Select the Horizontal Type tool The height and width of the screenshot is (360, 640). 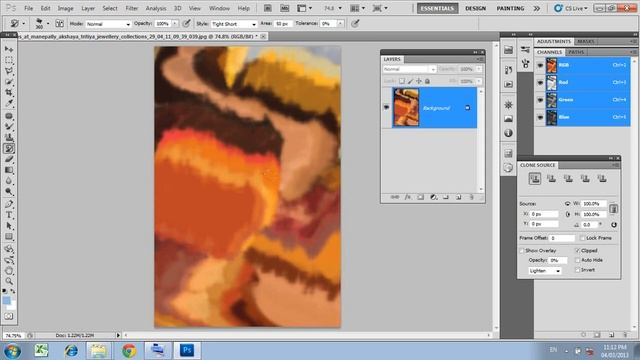(9, 215)
